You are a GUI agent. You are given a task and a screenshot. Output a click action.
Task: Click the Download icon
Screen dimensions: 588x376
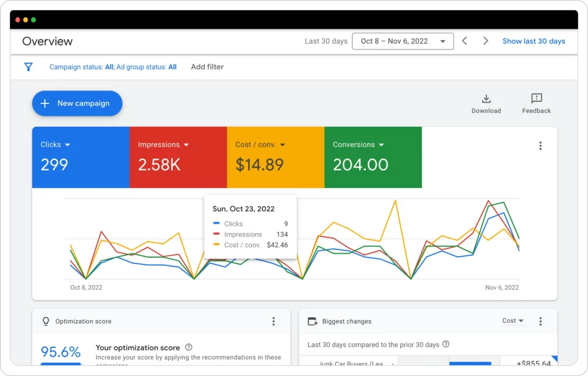pyautogui.click(x=486, y=99)
